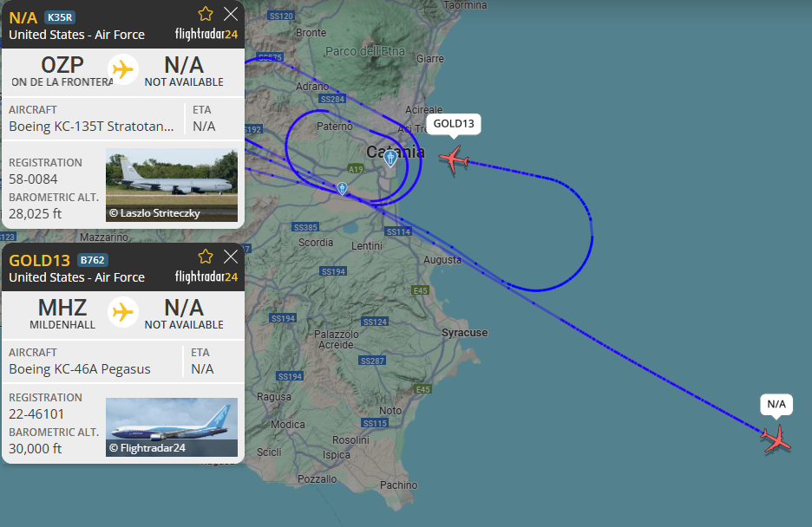Open the KC-46A Pegasus aircraft photo
The height and width of the screenshot is (527, 812).
click(172, 427)
